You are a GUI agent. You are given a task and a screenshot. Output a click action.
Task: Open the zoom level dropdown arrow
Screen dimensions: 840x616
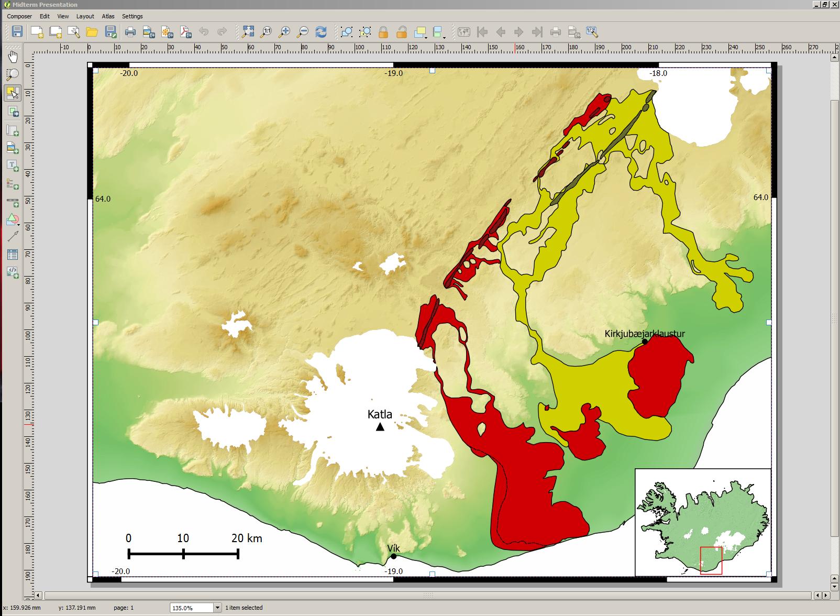pyautogui.click(x=217, y=608)
